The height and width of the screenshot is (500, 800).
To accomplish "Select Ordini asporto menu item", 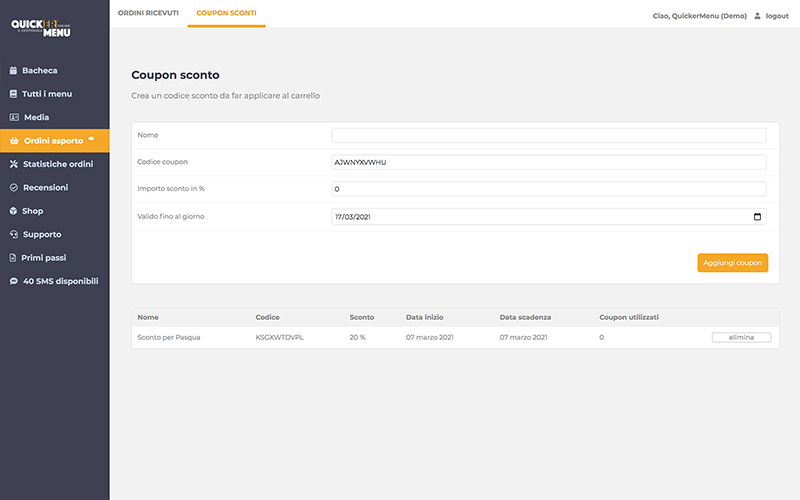I will tap(55, 141).
